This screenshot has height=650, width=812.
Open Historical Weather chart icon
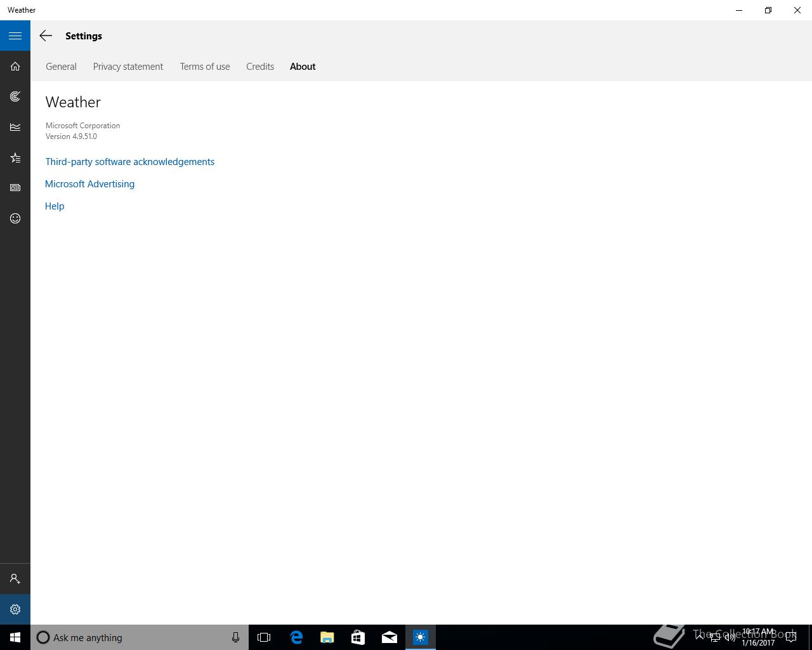click(x=15, y=127)
